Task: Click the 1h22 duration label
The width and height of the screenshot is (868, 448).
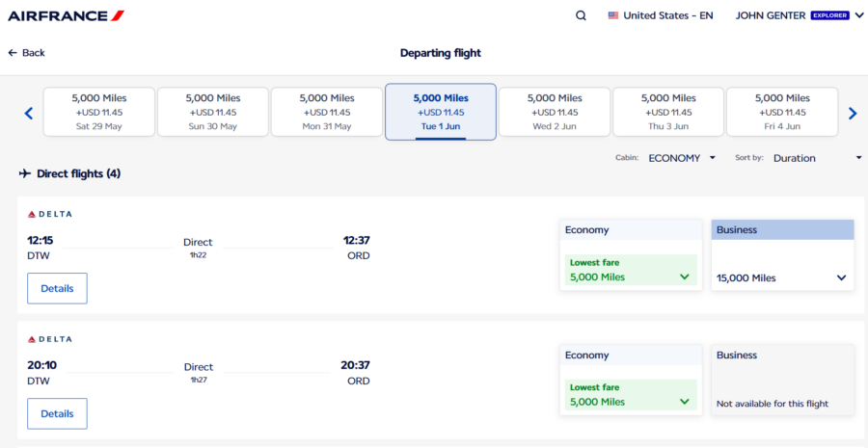Action: (x=198, y=254)
